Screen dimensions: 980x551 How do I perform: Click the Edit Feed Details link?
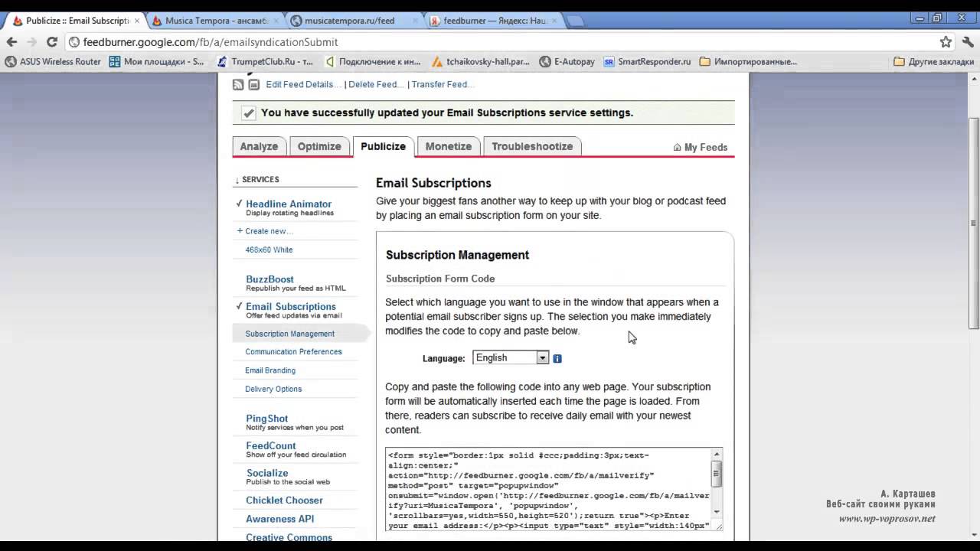point(302,84)
